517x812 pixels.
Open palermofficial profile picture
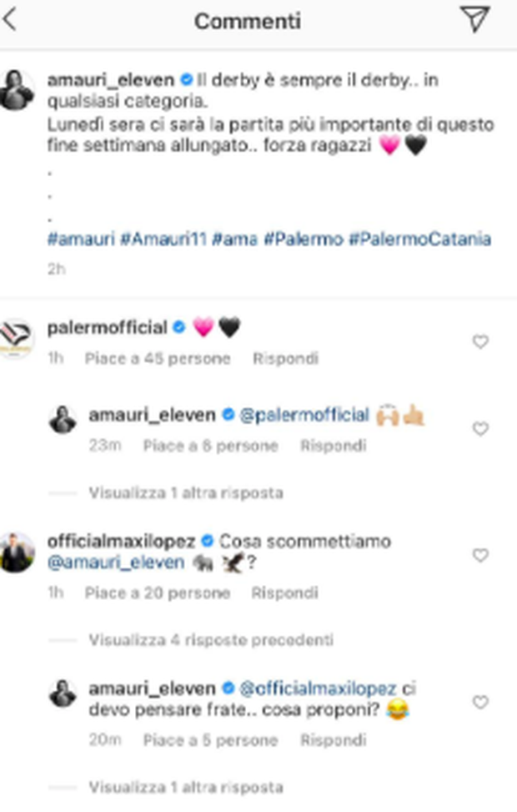(x=16, y=339)
